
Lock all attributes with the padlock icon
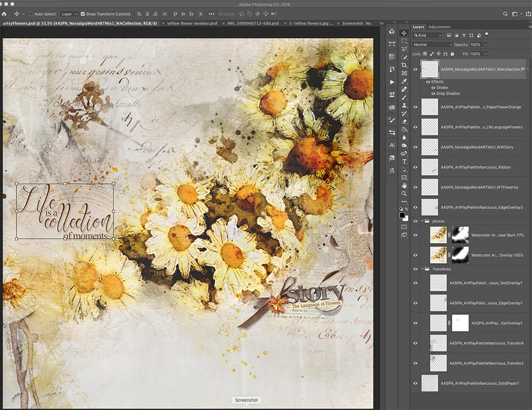coord(452,54)
